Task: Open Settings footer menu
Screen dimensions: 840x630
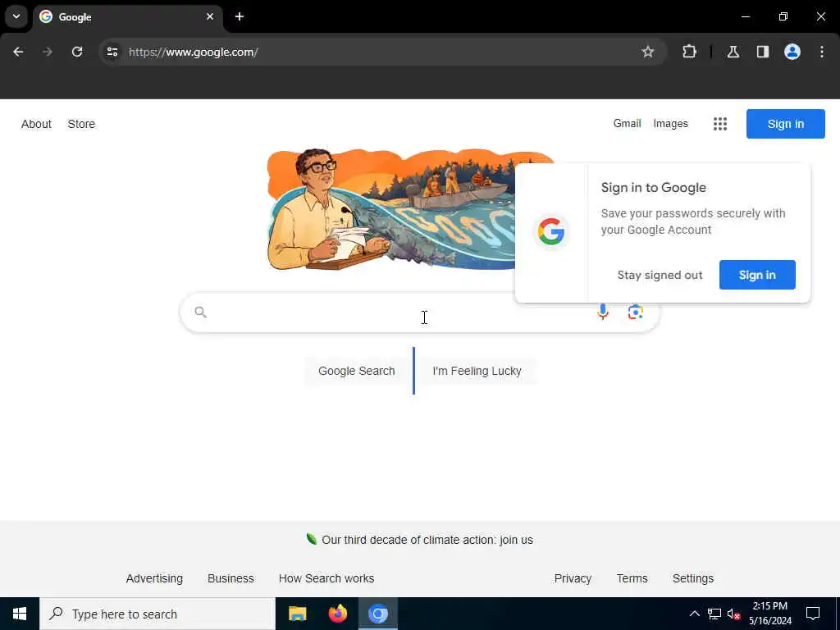Action: (x=692, y=578)
